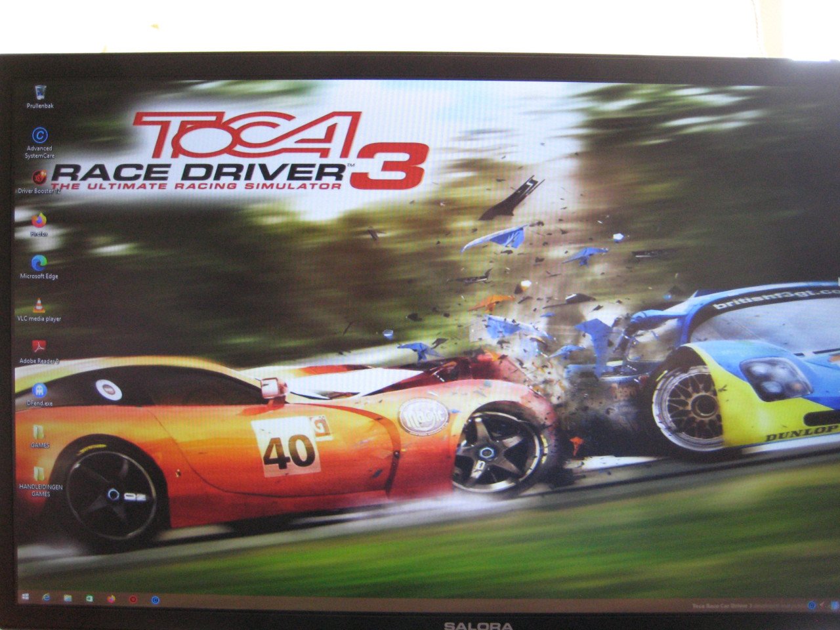
Task: Select the DFend.exe desktop shortcut
Action: (39, 394)
